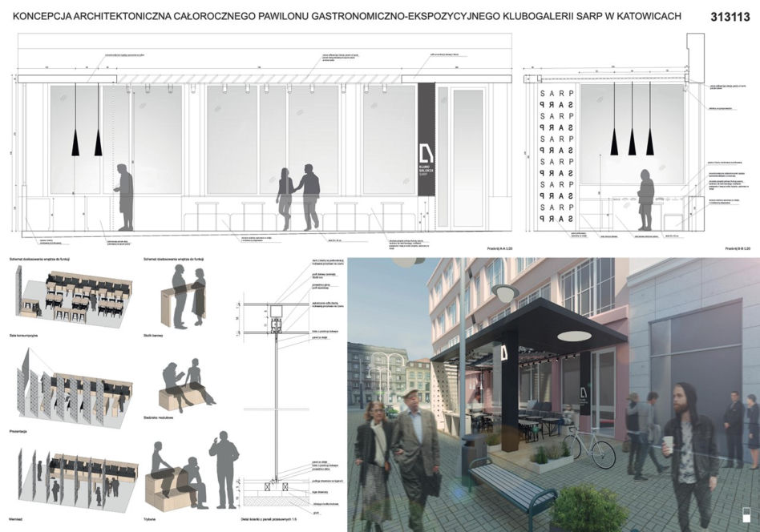Viewport: 760px width, 532px height.
Task: Select the Trybuna stepped seating illustration
Action: pos(192,472)
